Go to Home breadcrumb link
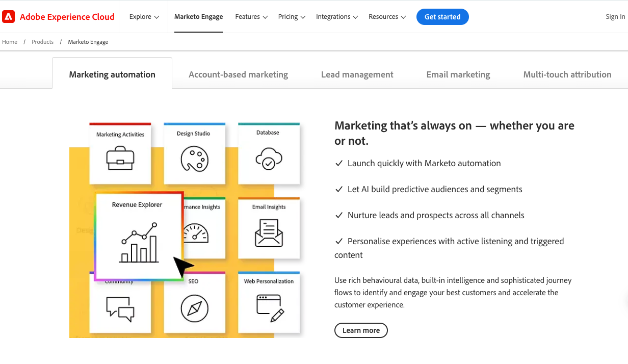This screenshot has height=364, width=628. click(x=10, y=42)
